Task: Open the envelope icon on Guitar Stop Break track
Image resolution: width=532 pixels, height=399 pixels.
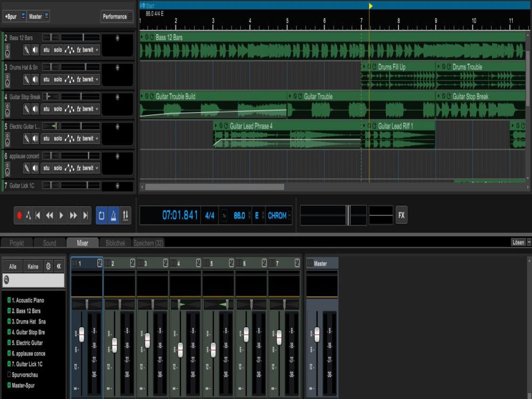Action: click(x=69, y=109)
